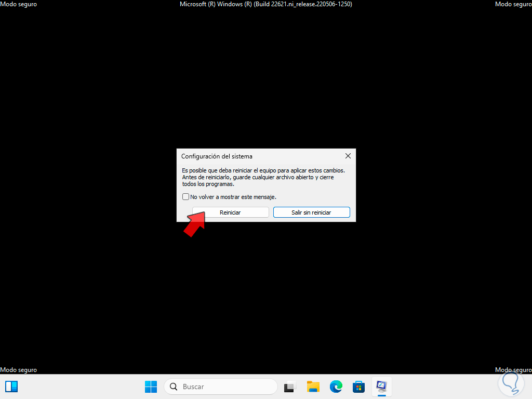Open File Explorer from the taskbar
This screenshot has width=532, height=399.
(313, 387)
